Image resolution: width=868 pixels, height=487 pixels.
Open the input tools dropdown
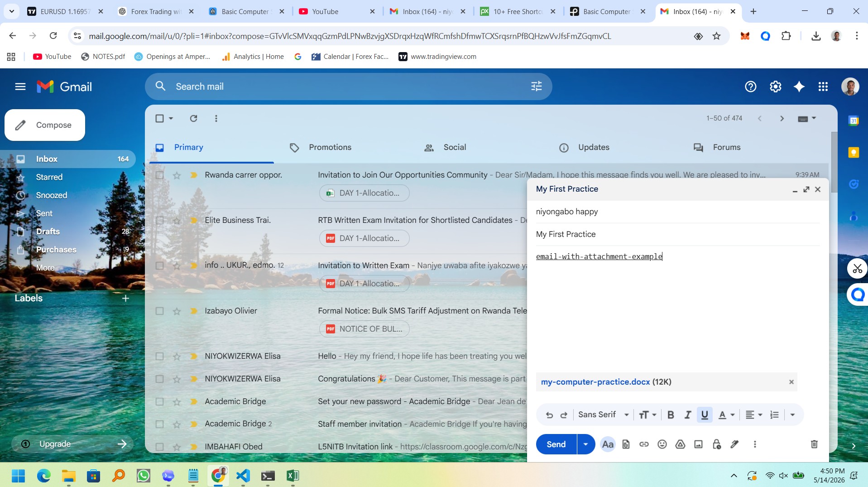pos(814,118)
